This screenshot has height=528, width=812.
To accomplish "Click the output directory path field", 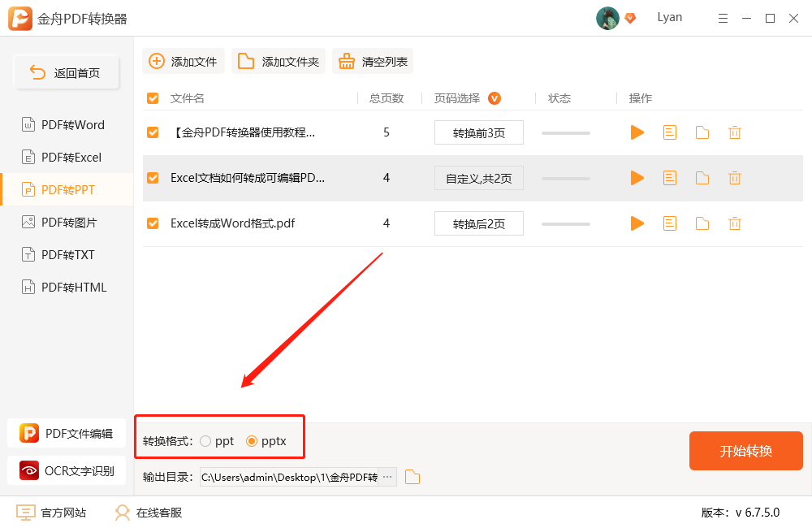I will point(289,477).
